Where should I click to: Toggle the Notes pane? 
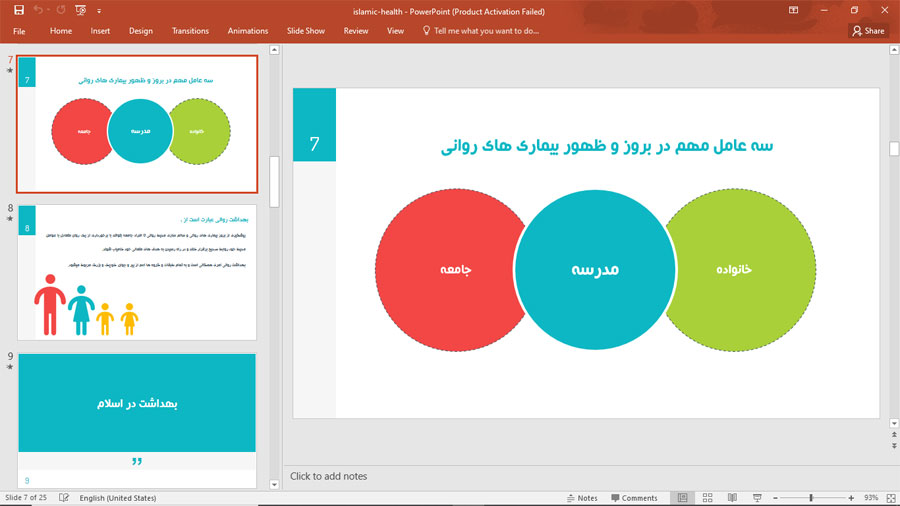click(x=581, y=498)
